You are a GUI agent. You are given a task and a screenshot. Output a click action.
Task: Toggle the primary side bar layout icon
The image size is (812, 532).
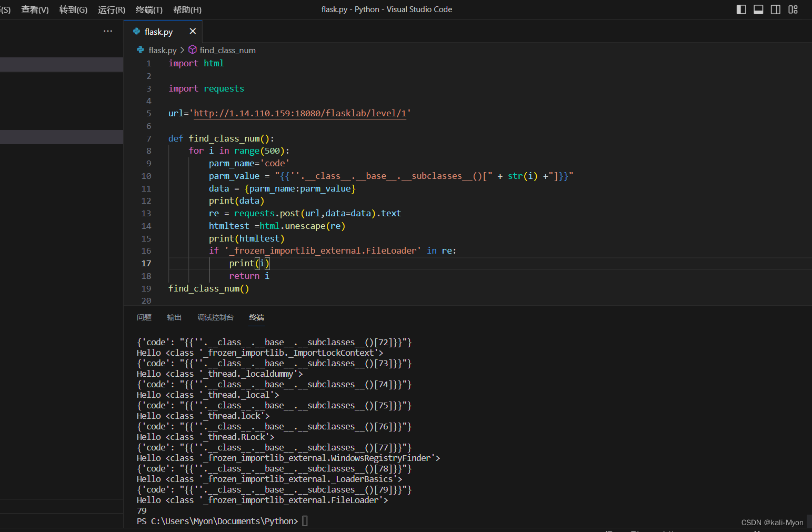(x=741, y=9)
